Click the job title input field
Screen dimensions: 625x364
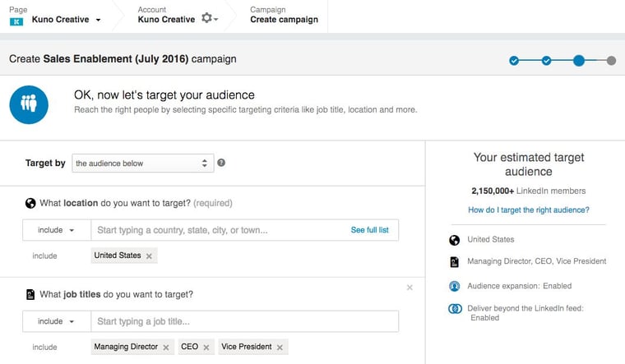(x=244, y=321)
